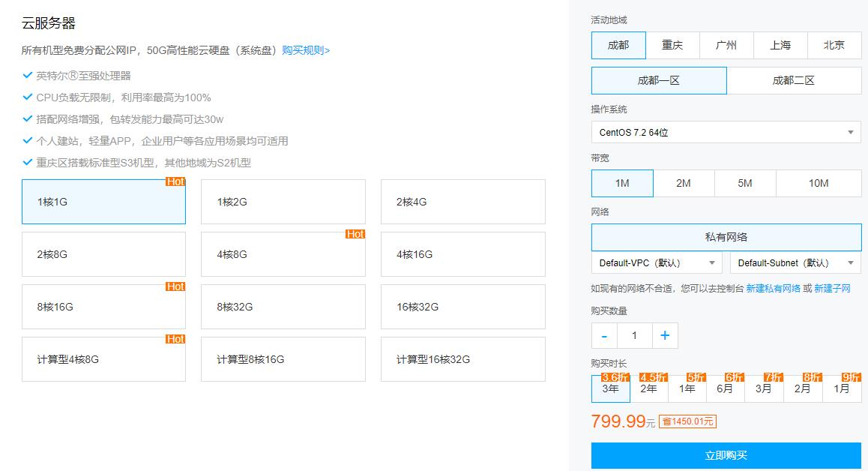Choose the 4核8G Hot configuration
868x471 pixels.
(x=283, y=254)
